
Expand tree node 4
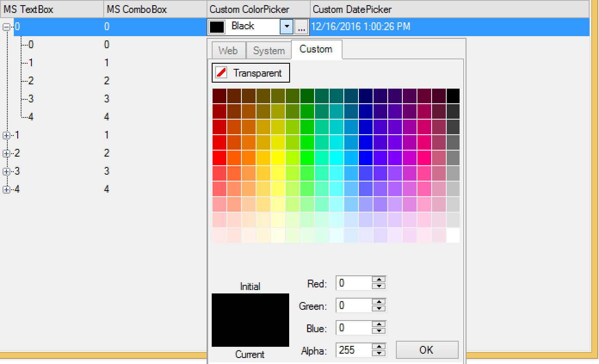point(6,190)
